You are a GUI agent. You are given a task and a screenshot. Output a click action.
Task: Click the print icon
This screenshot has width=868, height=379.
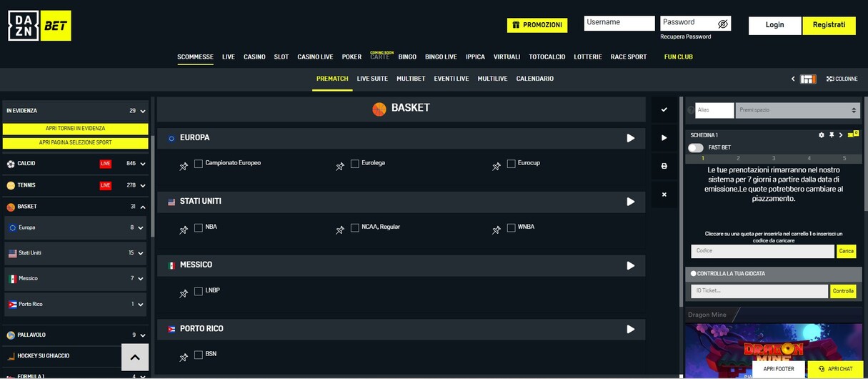coord(664,166)
